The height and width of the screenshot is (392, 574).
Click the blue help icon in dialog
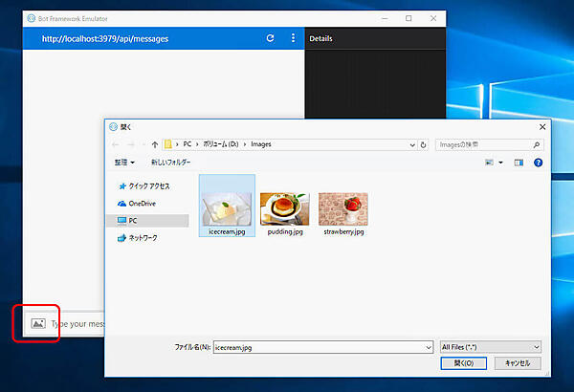tap(538, 163)
